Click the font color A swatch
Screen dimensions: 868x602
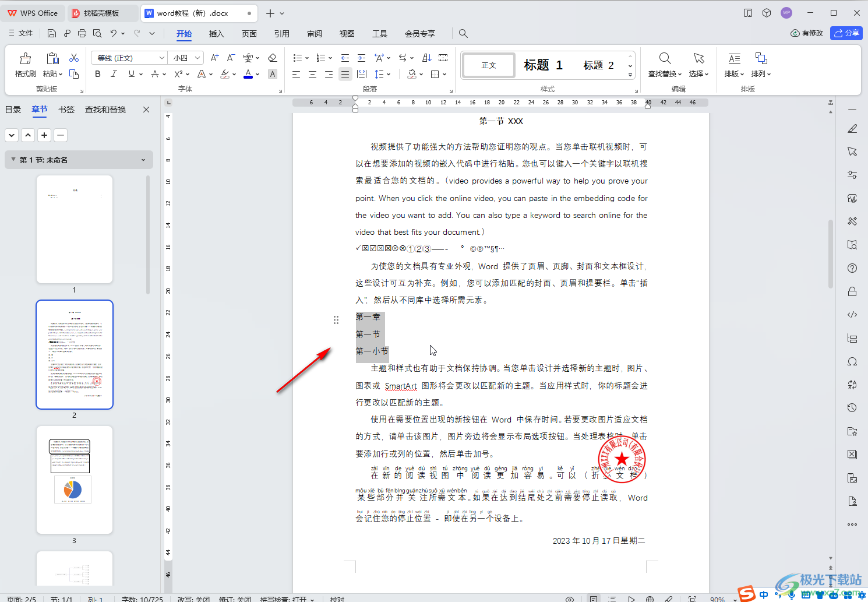[248, 74]
